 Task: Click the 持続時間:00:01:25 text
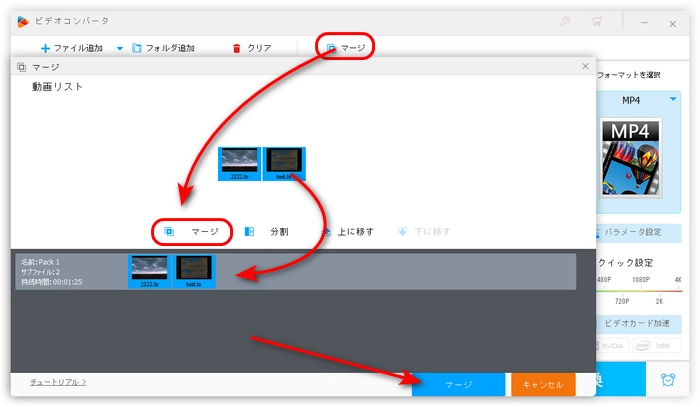coord(51,282)
